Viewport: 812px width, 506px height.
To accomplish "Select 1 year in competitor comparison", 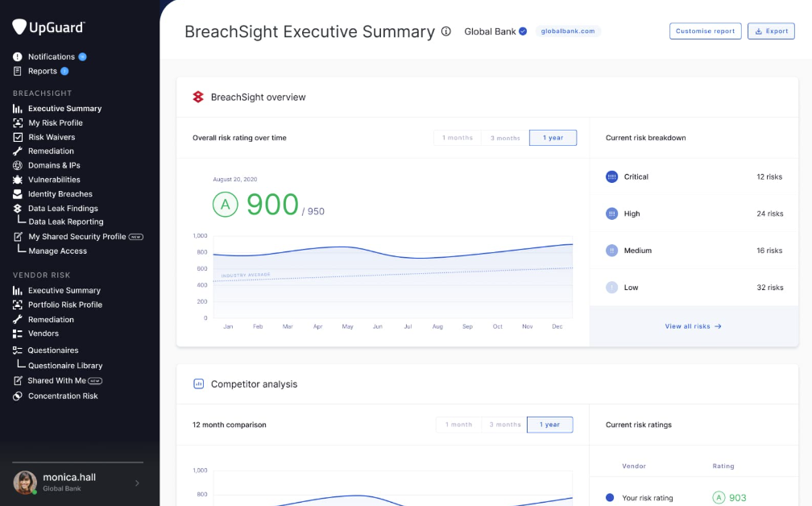I will click(549, 425).
